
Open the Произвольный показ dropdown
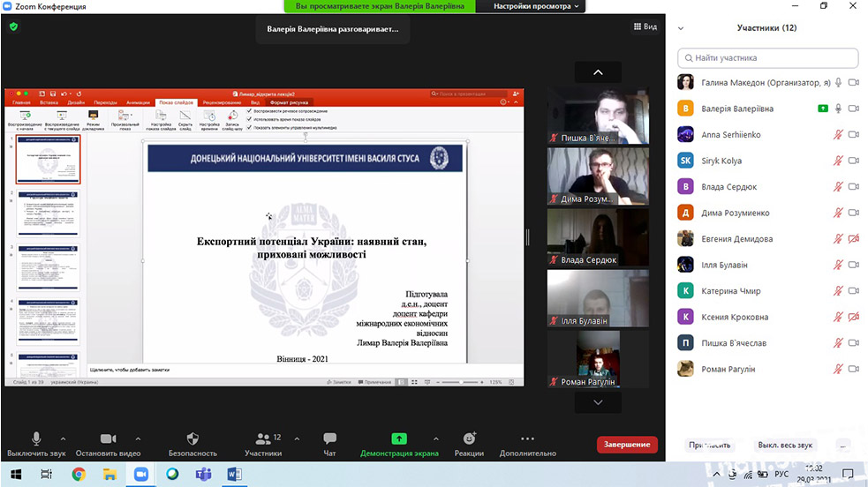(125, 119)
